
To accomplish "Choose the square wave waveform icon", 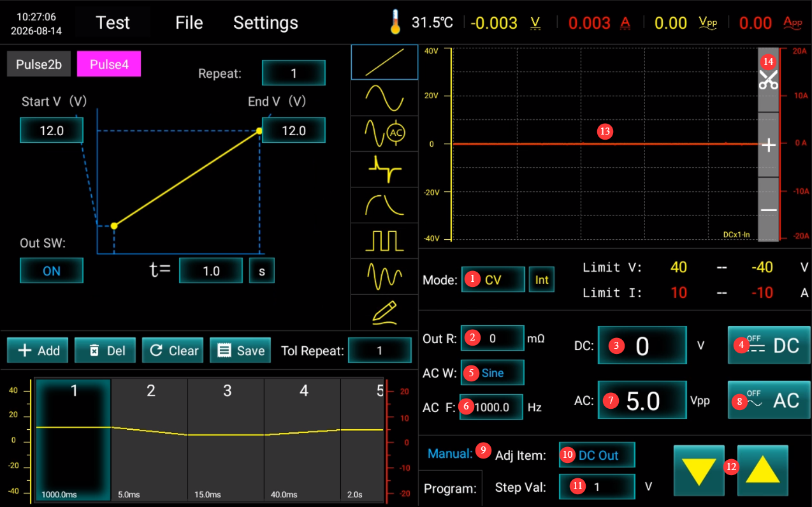I will click(384, 240).
